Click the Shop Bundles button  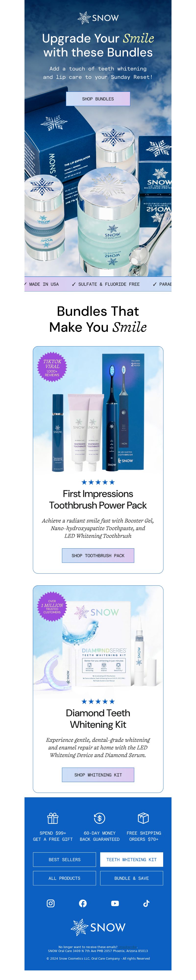point(98,99)
